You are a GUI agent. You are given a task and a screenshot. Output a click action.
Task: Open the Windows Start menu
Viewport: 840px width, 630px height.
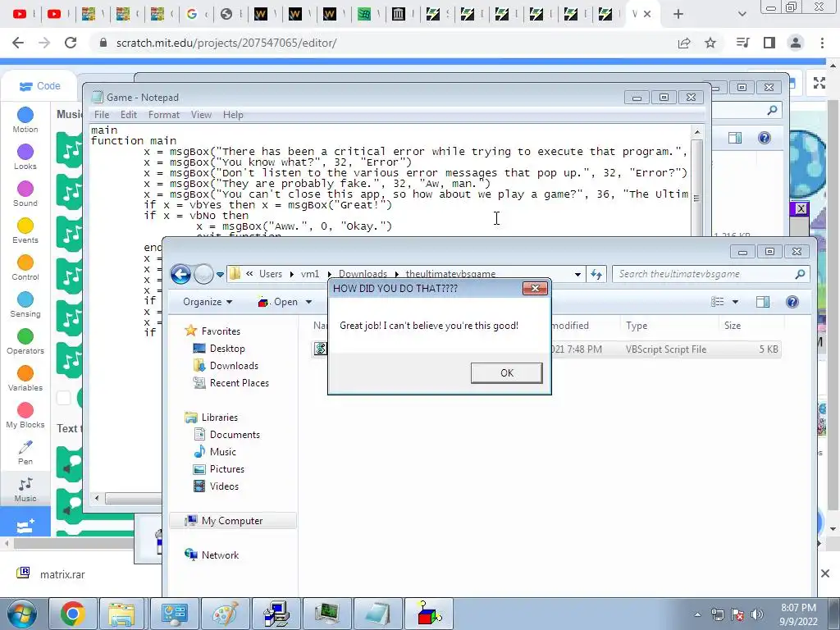tap(21, 614)
